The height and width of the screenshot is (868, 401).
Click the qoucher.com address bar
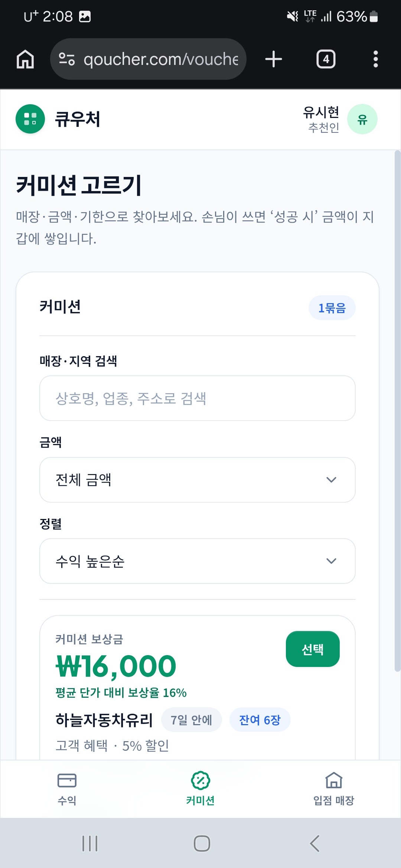coord(148,59)
